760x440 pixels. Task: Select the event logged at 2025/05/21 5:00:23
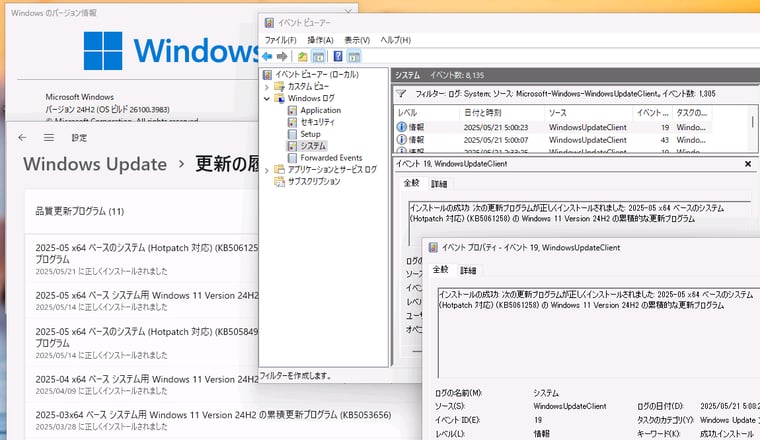click(x=553, y=127)
